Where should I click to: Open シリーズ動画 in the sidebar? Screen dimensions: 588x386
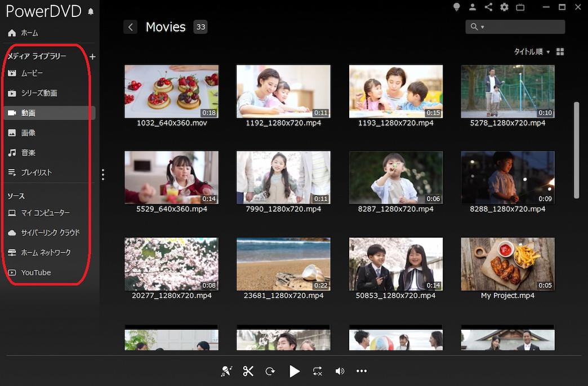[x=33, y=93]
